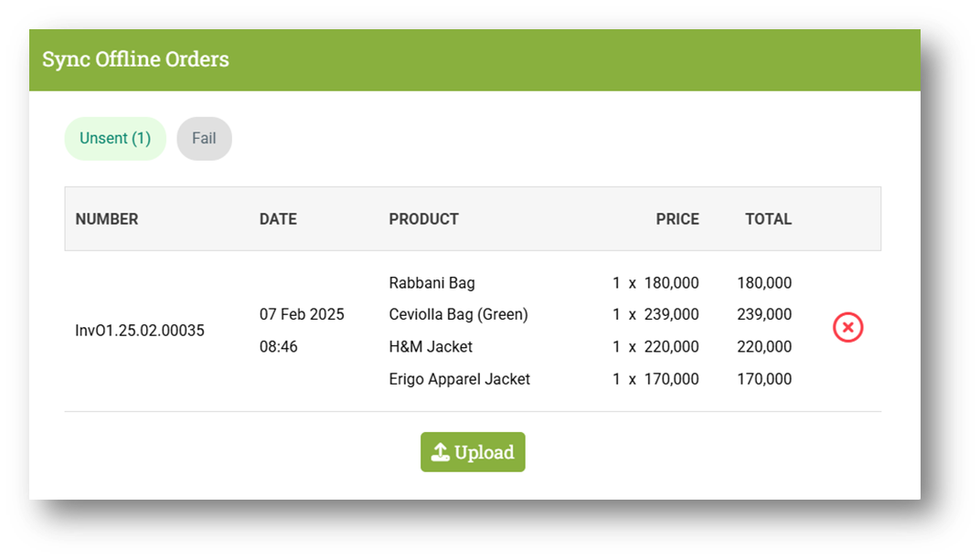Click the total 220,000 for H&M Jacket
Screen dimensions: 980x559
pyautogui.click(x=764, y=347)
